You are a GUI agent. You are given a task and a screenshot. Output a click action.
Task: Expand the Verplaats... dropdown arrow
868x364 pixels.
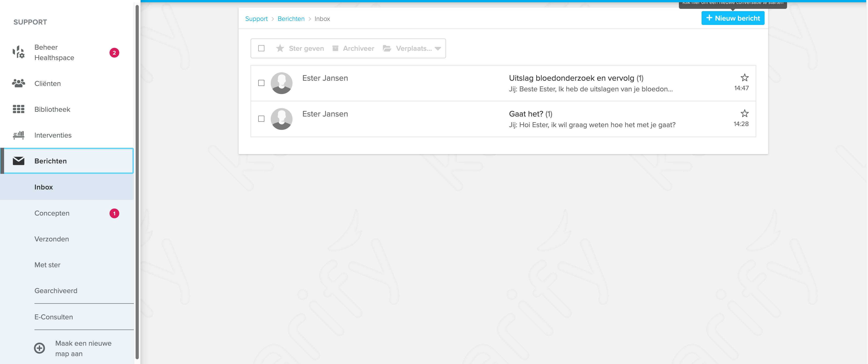pyautogui.click(x=438, y=49)
